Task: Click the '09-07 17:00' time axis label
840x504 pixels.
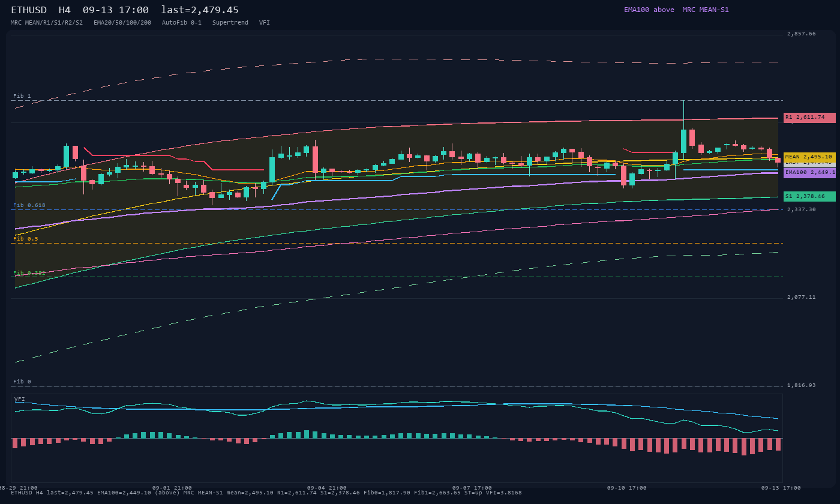Action: [472, 488]
